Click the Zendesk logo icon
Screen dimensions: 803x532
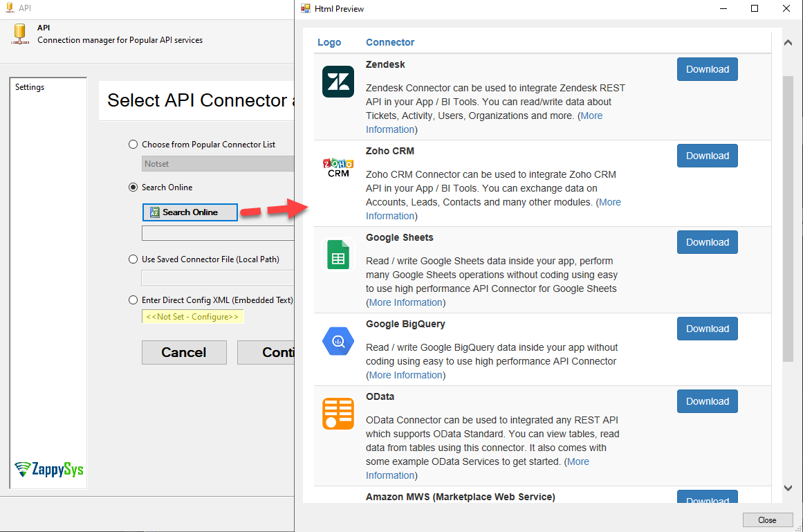[x=338, y=82]
